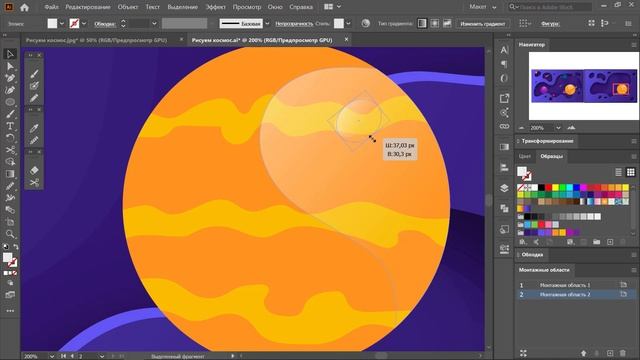Open the Pathfinder panel icon
Screen dimensions: 640x360
click(504, 209)
